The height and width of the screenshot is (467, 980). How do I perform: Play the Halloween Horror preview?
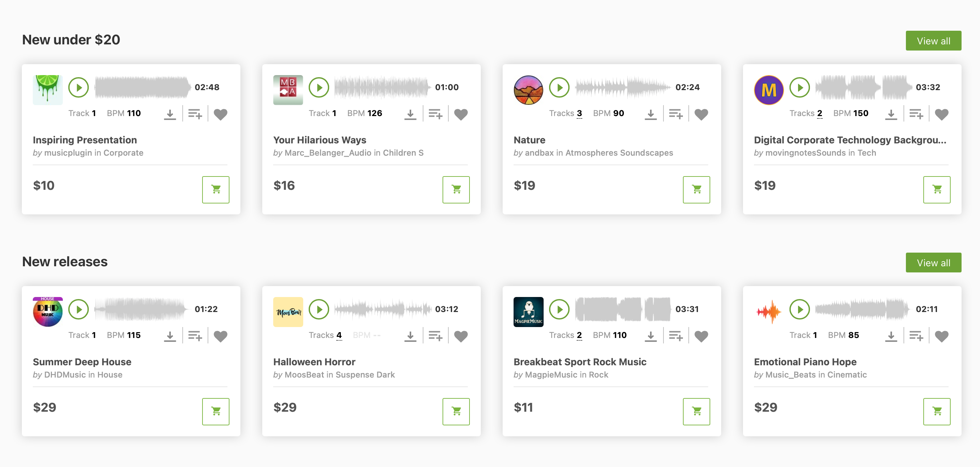pos(319,309)
